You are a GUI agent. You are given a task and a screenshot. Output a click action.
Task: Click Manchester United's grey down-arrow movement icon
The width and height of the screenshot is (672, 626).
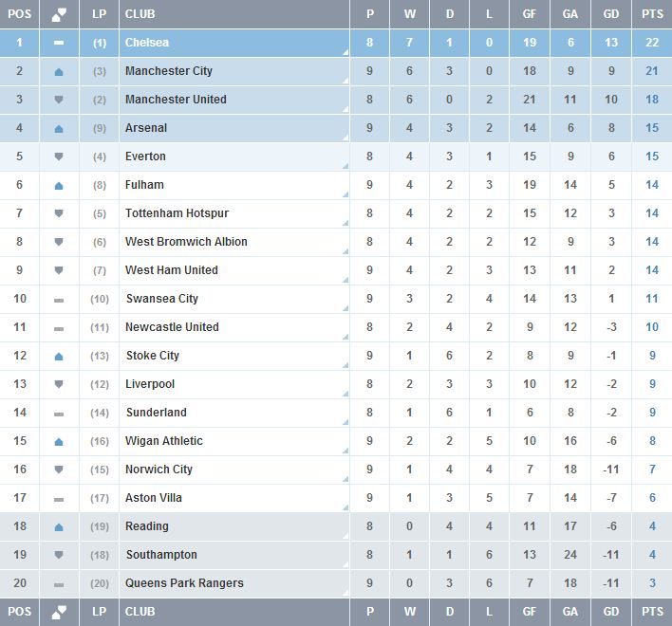tap(59, 100)
